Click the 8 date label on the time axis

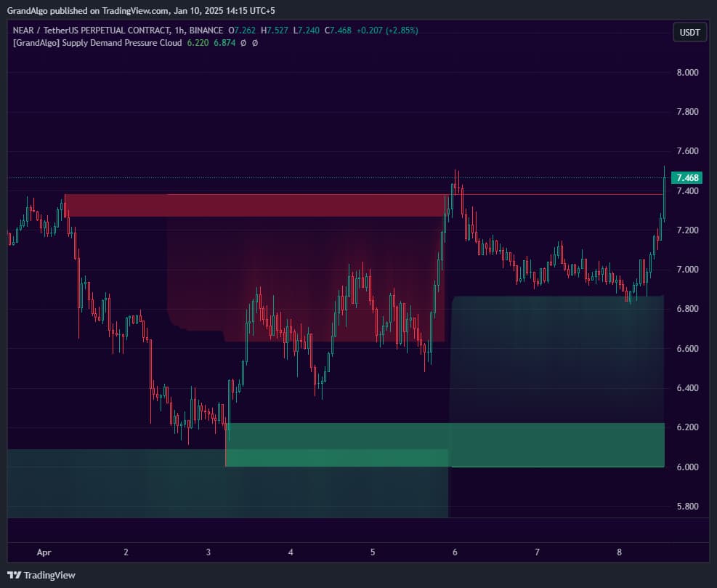[x=619, y=552]
